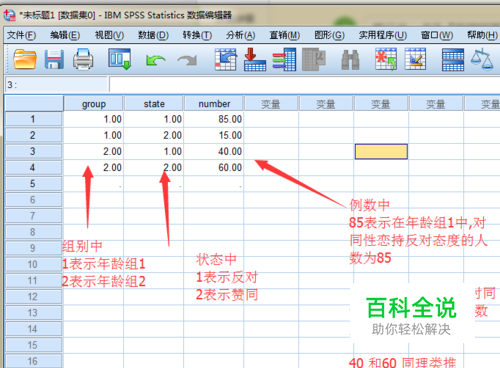The width and height of the screenshot is (500, 368).
Task: Open the 编辑(E) menu
Action: [x=65, y=35]
